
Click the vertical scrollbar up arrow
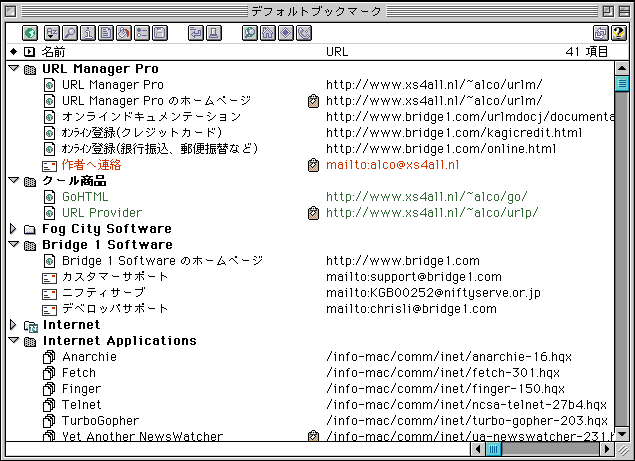tap(622, 68)
